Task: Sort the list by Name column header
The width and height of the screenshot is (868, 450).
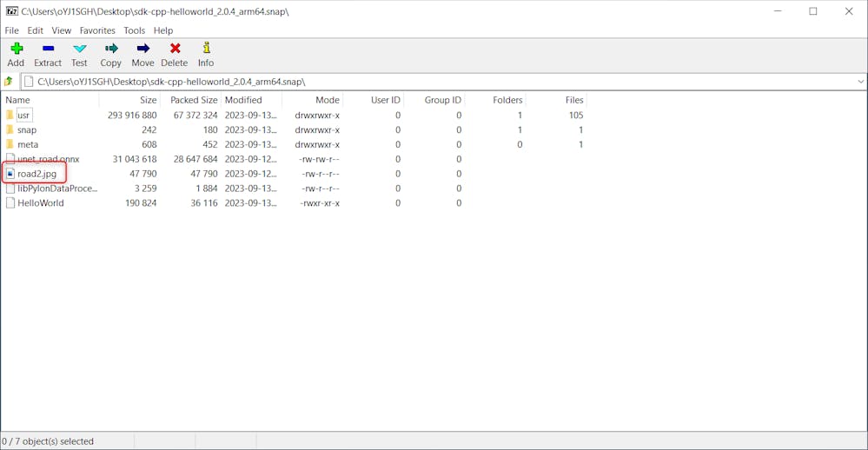Action: click(x=18, y=100)
